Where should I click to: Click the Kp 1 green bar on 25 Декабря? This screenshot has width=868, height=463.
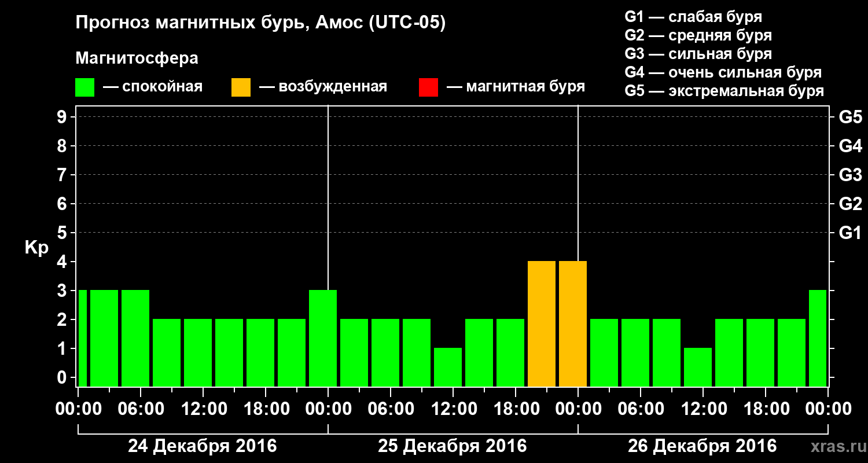[x=448, y=367]
